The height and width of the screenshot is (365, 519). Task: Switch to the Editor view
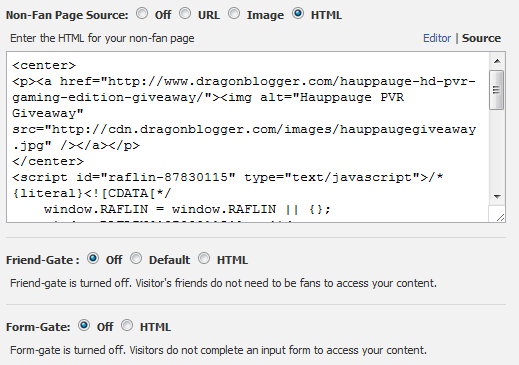tap(437, 38)
